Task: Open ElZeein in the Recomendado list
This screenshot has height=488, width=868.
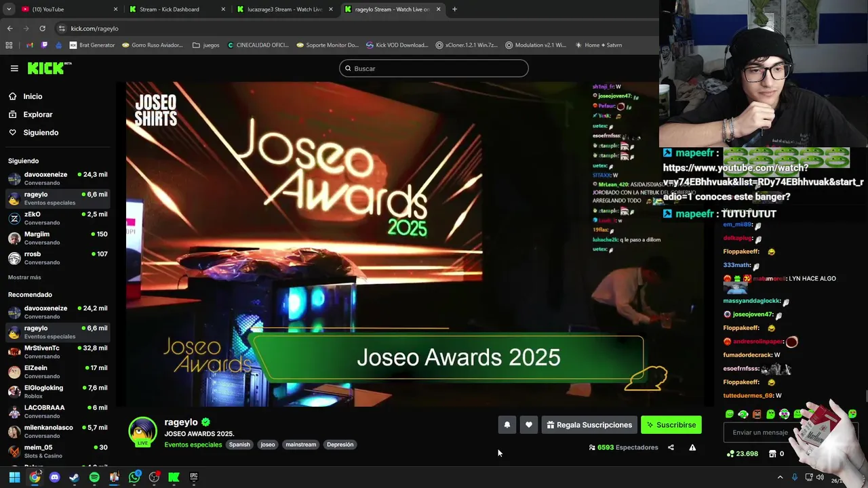Action: coord(58,372)
